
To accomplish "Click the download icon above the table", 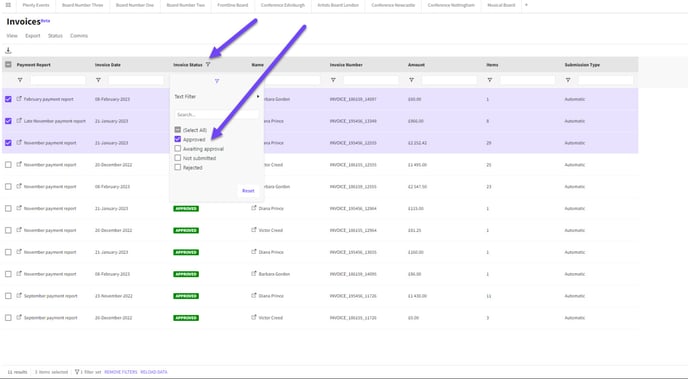I will pyautogui.click(x=8, y=50).
